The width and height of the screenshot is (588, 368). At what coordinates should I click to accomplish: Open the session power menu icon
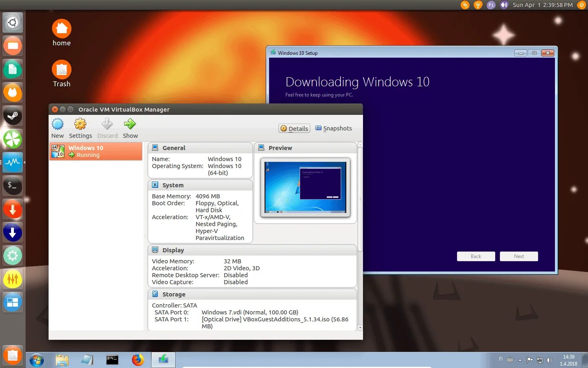pyautogui.click(x=581, y=5)
